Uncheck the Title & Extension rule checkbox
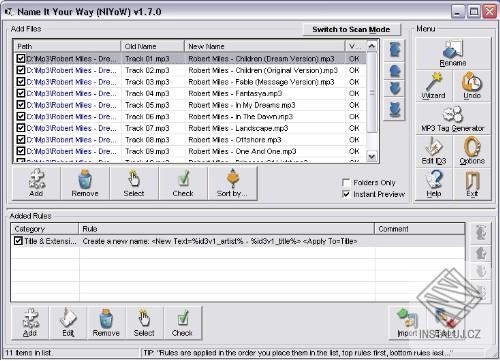500x361 pixels. [18, 241]
